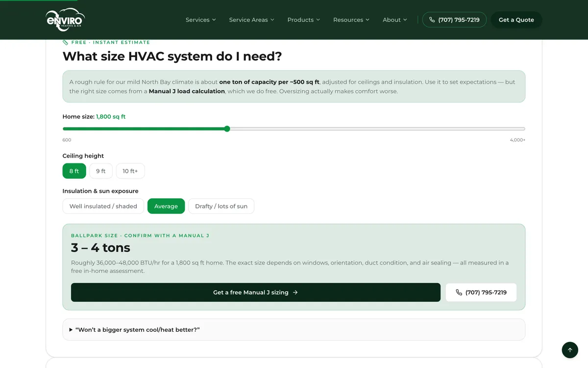Click the home size slider handle
The height and width of the screenshot is (368, 588).
click(x=227, y=129)
